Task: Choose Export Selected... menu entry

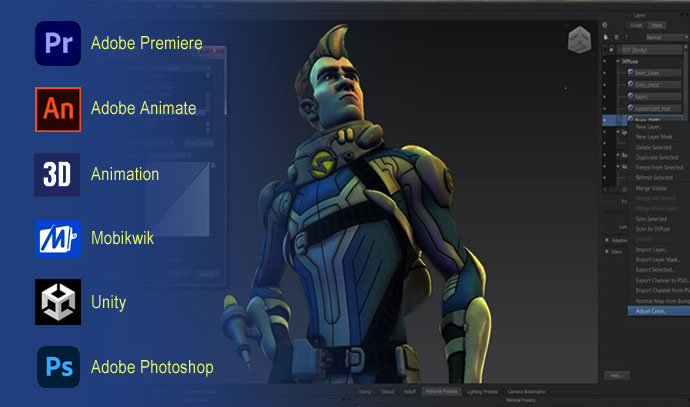Action: click(x=654, y=270)
